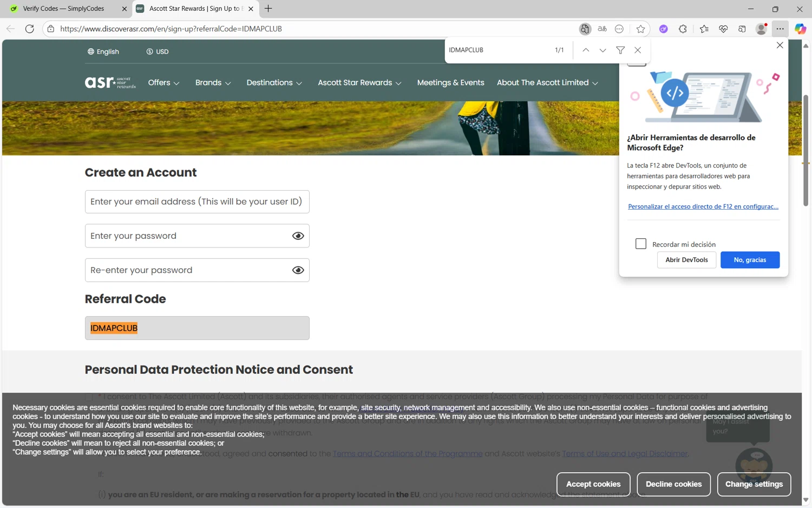Close the find on page bar
812x508 pixels.
[638, 50]
